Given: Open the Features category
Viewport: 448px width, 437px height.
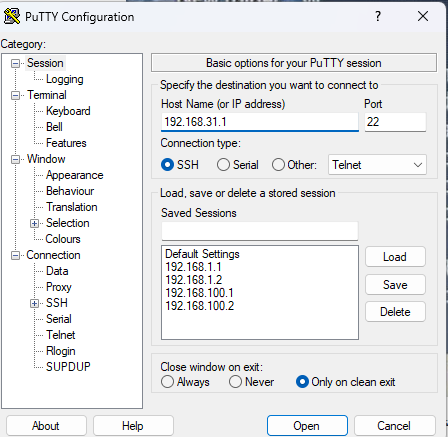Looking at the screenshot, I should click(66, 143).
